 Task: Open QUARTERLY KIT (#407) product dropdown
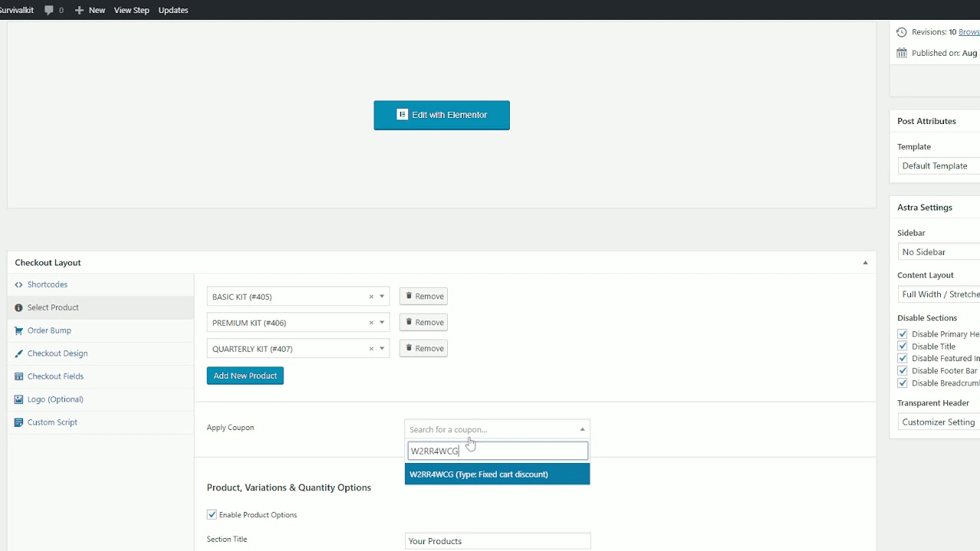(298, 349)
